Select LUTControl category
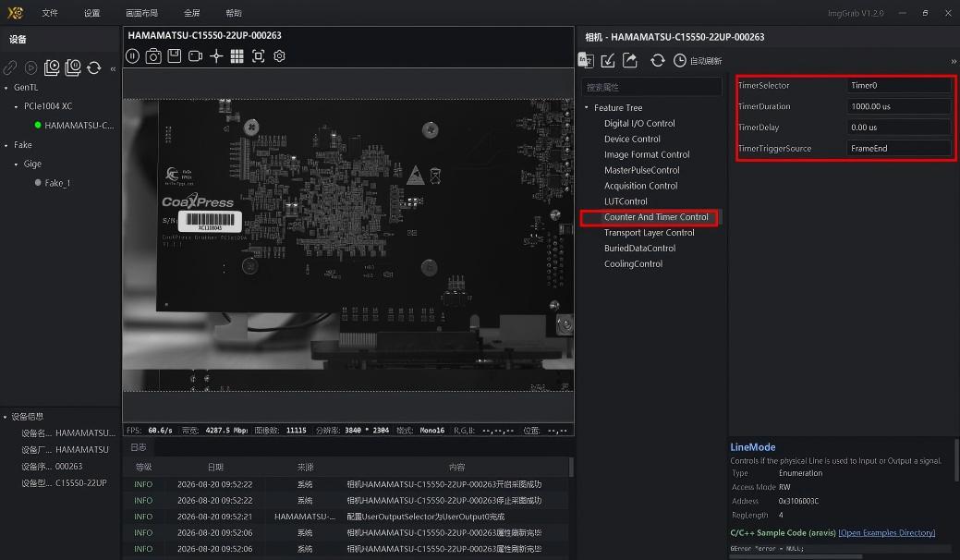Image resolution: width=960 pixels, height=560 pixels. click(x=626, y=201)
